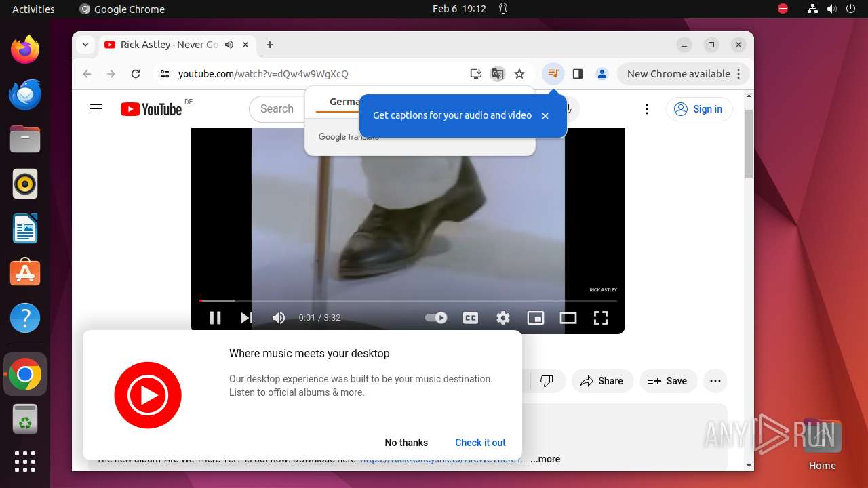Show applications grid
Viewport: 868px width, 488px height.
pos(25,462)
